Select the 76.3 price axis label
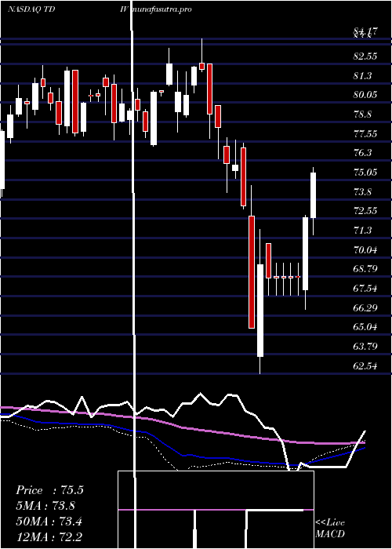392x549 pixels. [362, 153]
